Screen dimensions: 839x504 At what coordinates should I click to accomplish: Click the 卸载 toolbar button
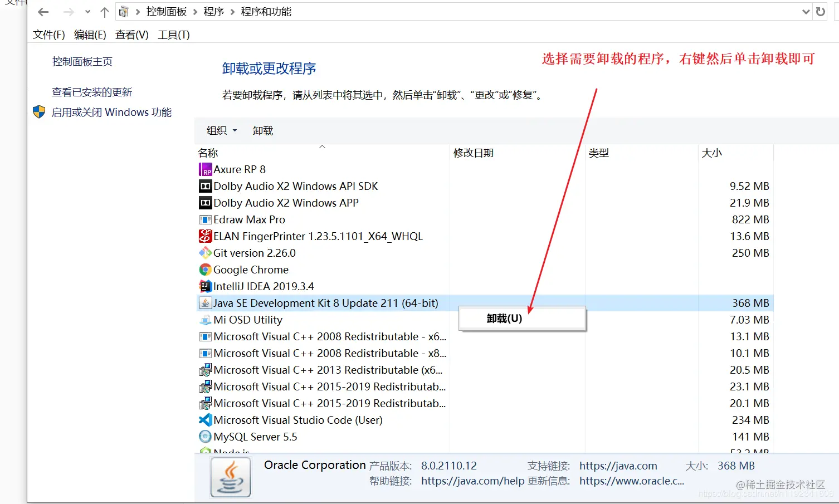point(263,130)
